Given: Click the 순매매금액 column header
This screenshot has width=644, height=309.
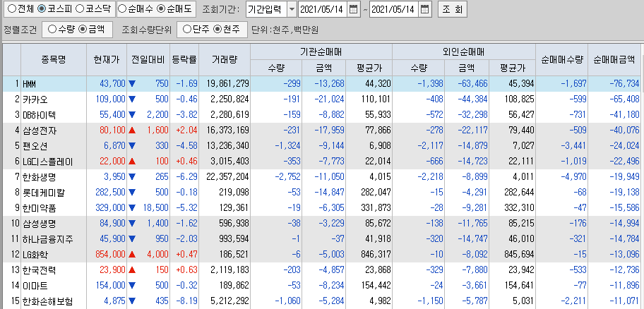Looking at the screenshot, I should (x=614, y=59).
